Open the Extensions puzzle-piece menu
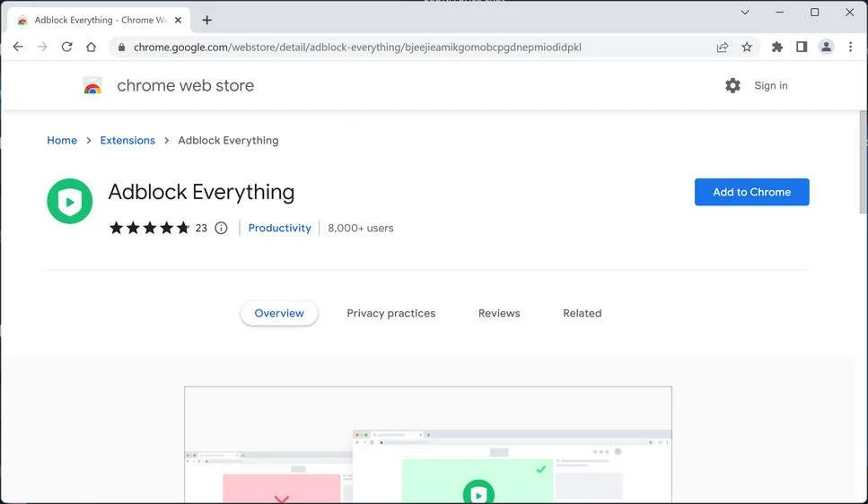The width and height of the screenshot is (868, 504). 777,47
